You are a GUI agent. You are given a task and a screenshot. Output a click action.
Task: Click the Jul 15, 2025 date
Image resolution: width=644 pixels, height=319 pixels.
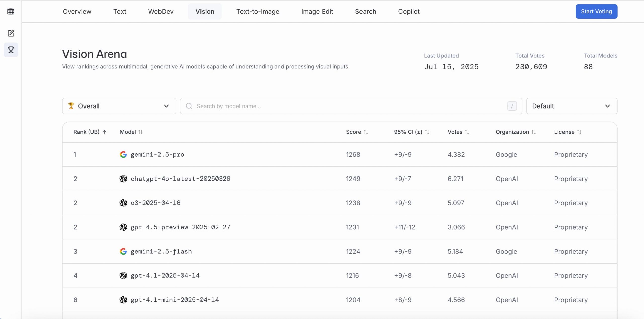(x=451, y=67)
